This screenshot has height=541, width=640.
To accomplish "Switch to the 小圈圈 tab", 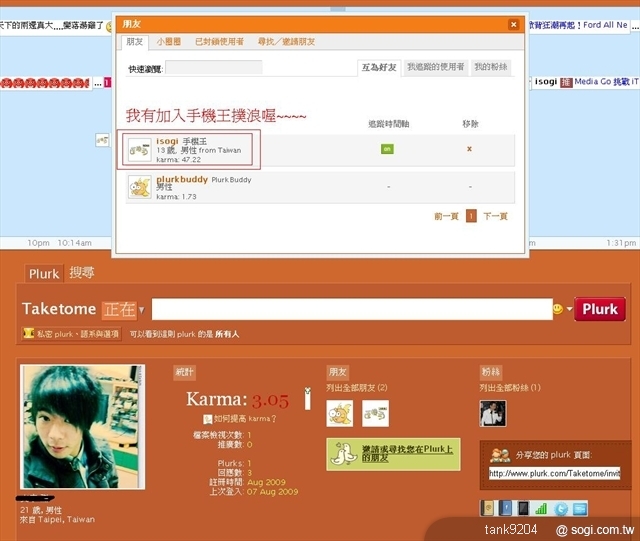I will click(169, 42).
